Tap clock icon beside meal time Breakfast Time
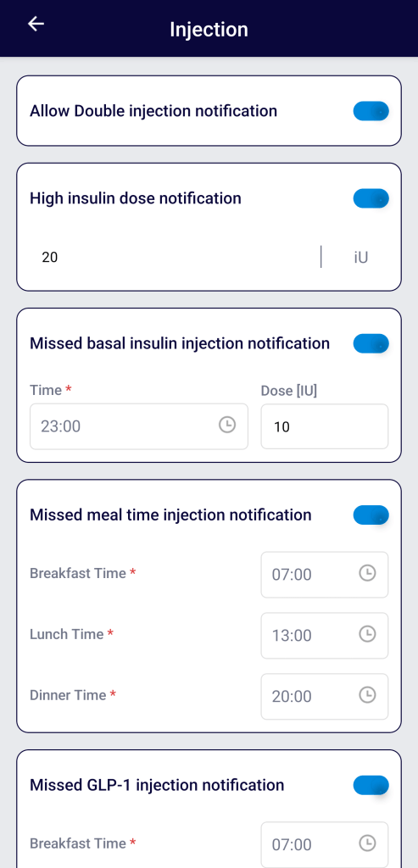 pos(368,573)
